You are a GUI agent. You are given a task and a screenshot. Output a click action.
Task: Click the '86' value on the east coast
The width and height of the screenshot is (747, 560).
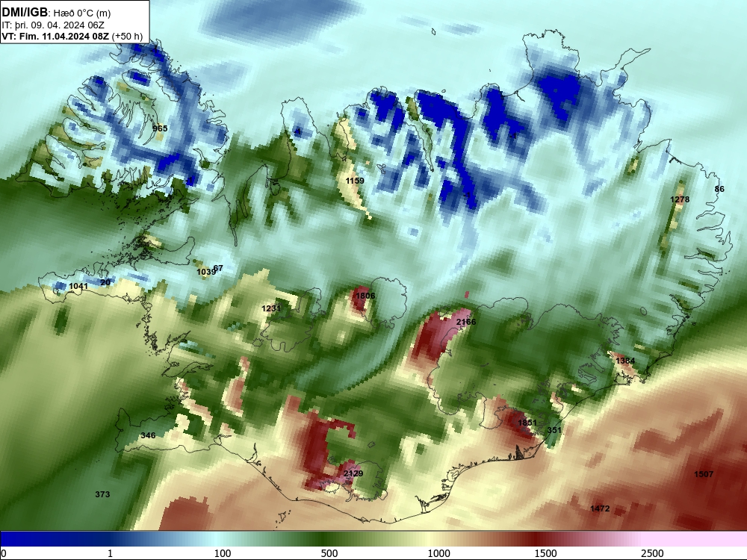click(719, 189)
